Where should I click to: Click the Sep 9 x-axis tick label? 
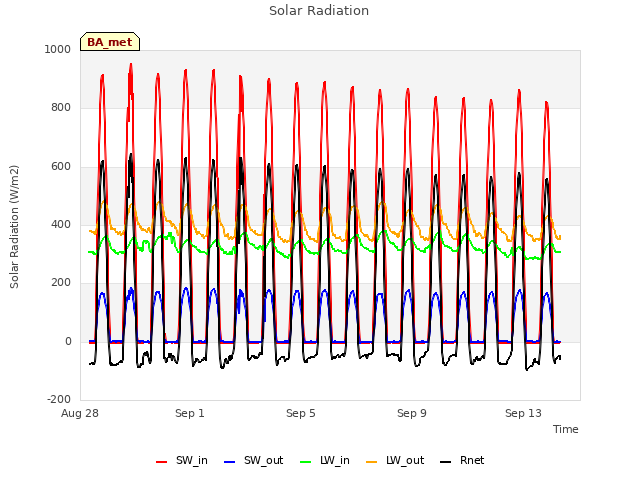point(412,413)
